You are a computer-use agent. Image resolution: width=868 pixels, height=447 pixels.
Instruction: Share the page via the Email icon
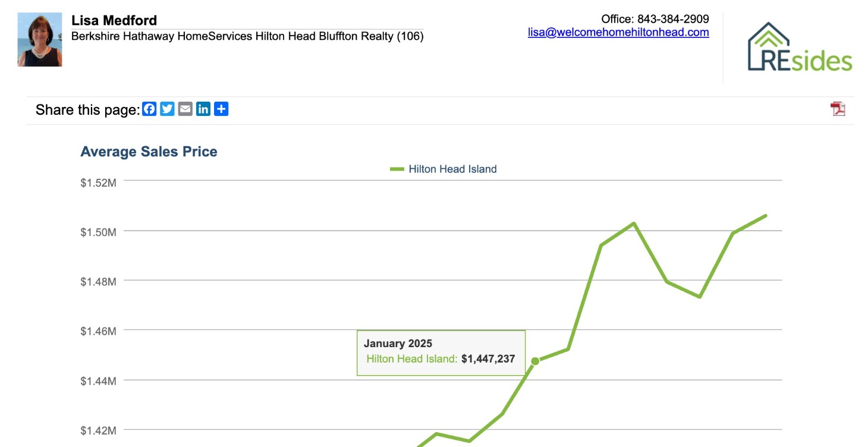(x=185, y=109)
